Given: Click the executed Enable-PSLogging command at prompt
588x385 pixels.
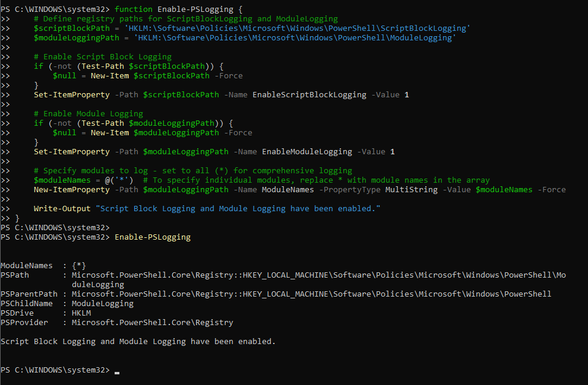Looking at the screenshot, I should 153,237.
